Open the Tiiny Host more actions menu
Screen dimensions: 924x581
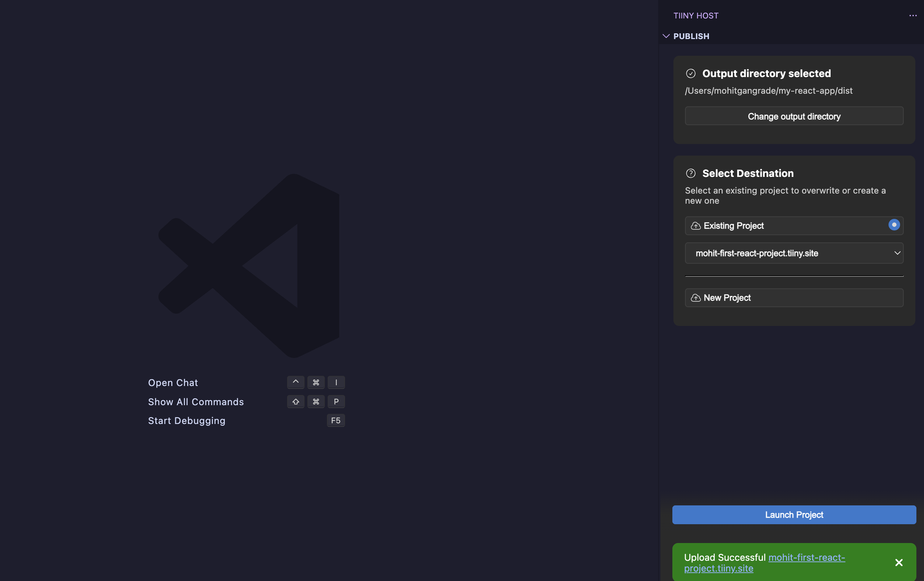click(x=912, y=16)
